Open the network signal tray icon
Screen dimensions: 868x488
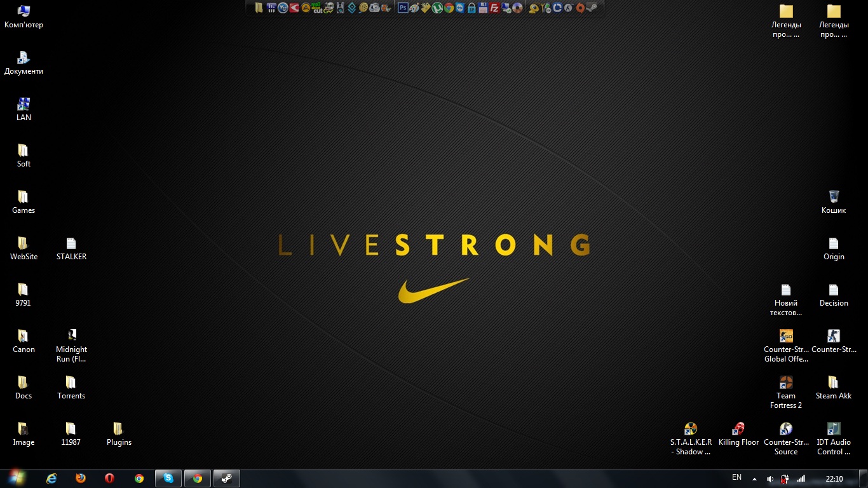coord(801,478)
